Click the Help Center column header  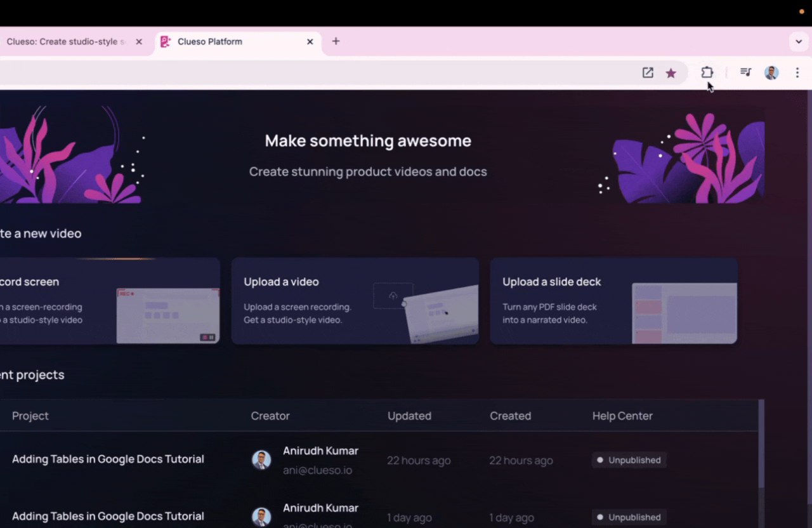tap(622, 416)
